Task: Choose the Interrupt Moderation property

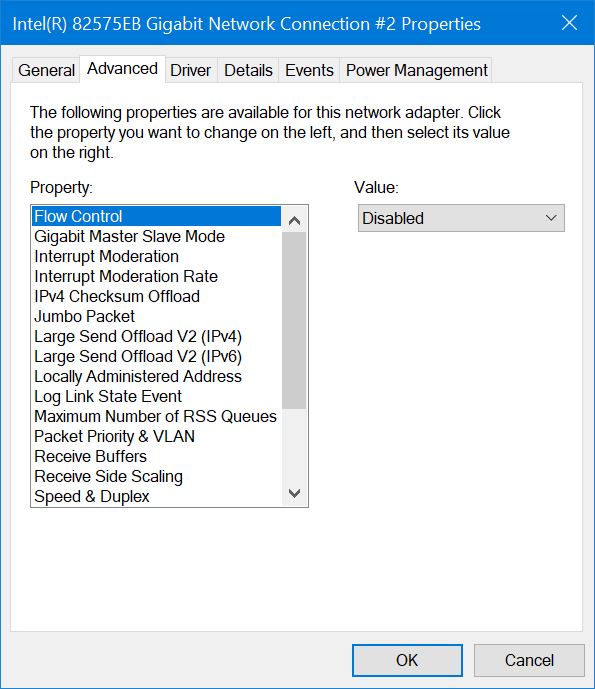Action: point(156,256)
